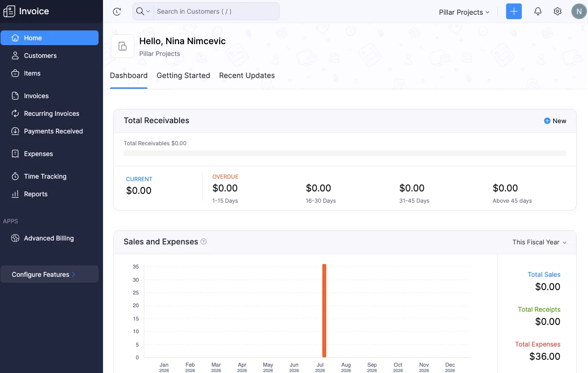Image resolution: width=588 pixels, height=373 pixels.
Task: Click the Invoices document icon
Action: pos(15,96)
